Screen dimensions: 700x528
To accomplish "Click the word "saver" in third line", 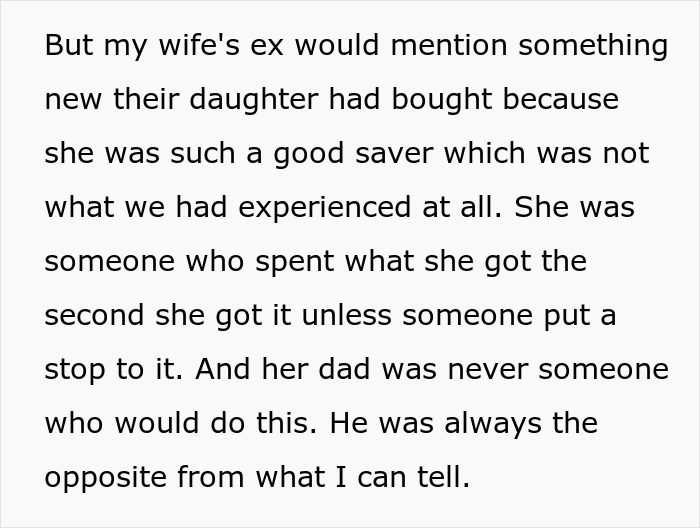I will pyautogui.click(x=394, y=154).
